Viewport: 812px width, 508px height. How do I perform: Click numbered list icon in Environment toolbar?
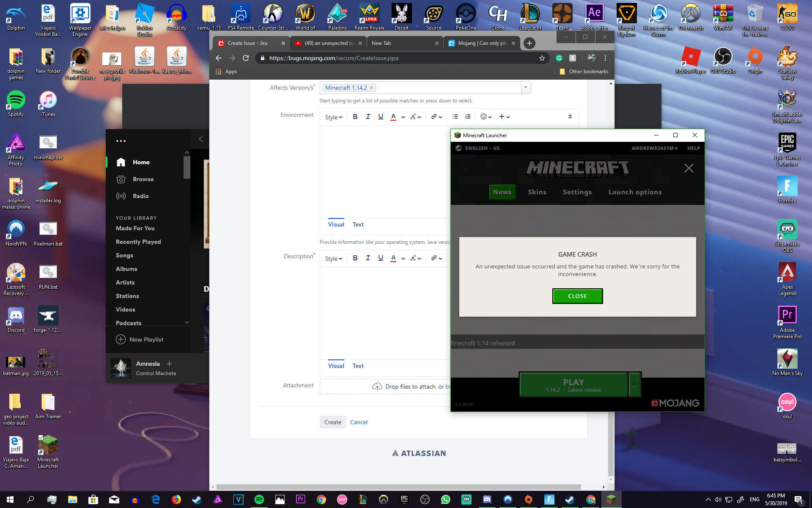[468, 117]
